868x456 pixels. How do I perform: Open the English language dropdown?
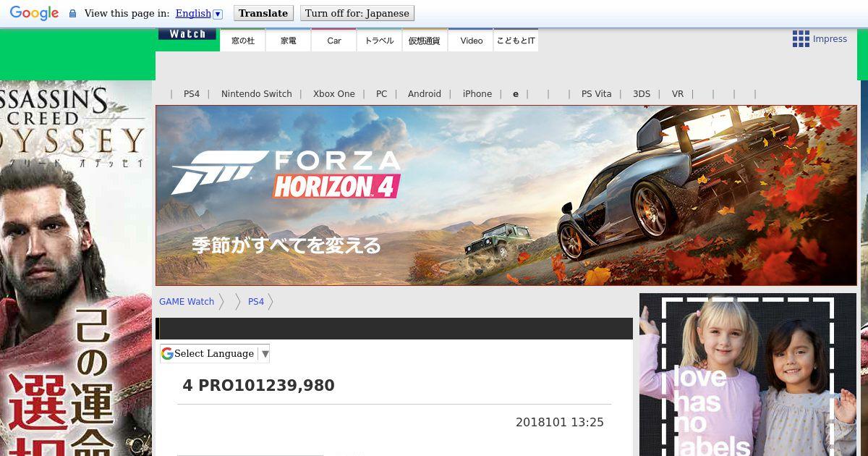(199, 13)
